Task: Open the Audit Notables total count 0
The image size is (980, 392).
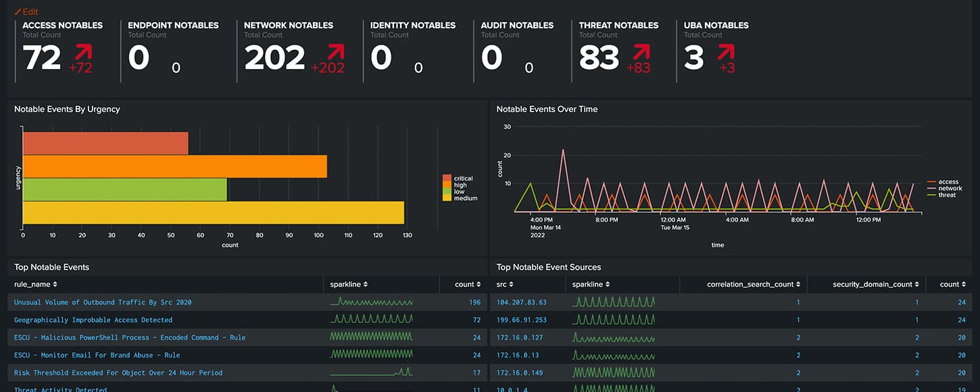Action: coord(491,58)
